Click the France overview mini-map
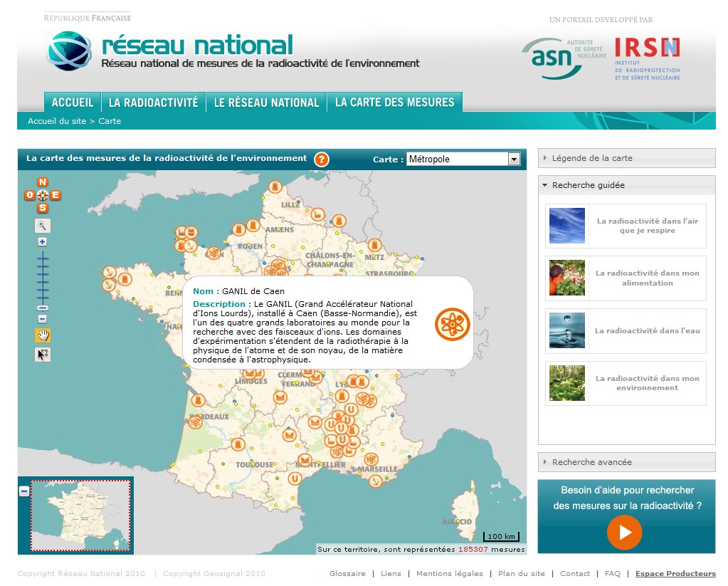The width and height of the screenshot is (728, 586). click(81, 516)
